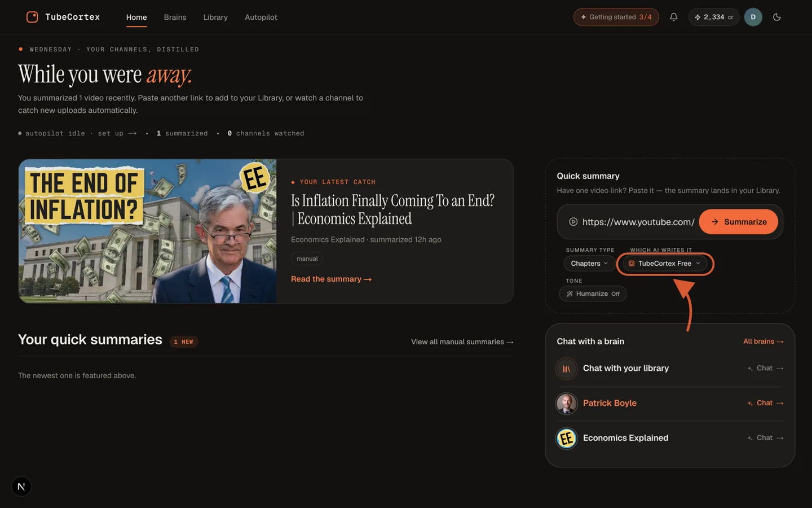Screen dimensions: 812x508
Task: Click the play icon in the URL field
Action: [573, 222]
